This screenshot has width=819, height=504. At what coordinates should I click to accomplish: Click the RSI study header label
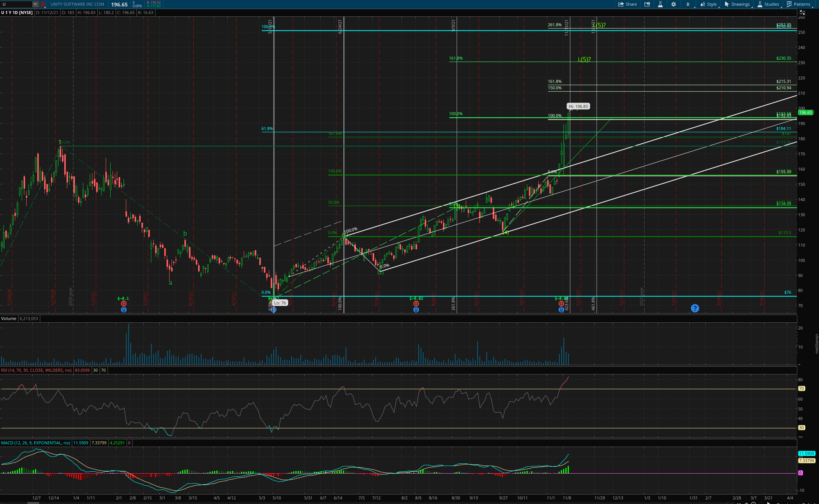coord(36,370)
